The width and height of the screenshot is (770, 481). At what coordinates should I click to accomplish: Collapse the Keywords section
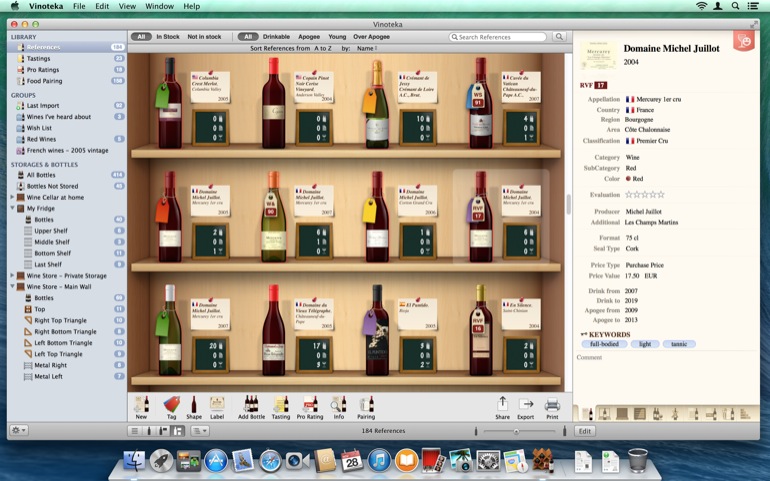pyautogui.click(x=583, y=334)
